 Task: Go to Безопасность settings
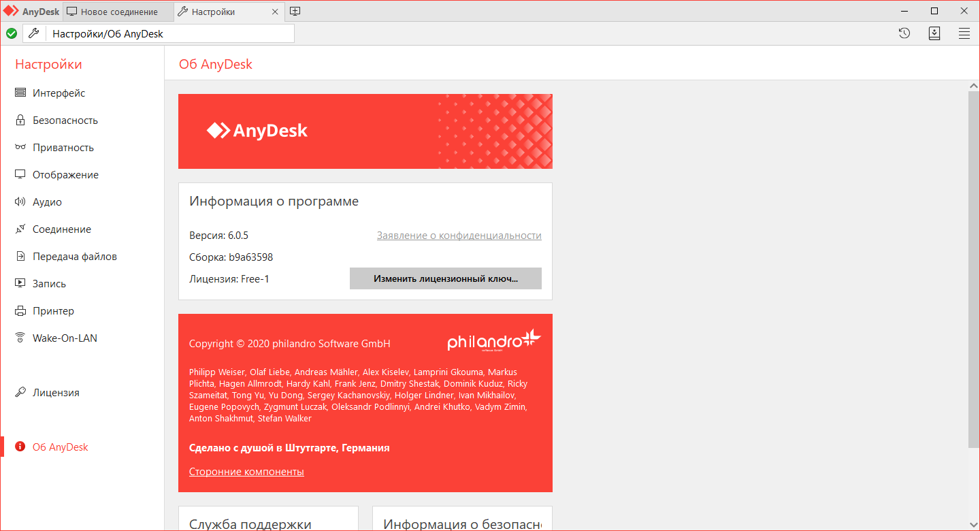click(65, 120)
